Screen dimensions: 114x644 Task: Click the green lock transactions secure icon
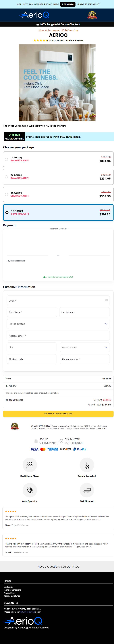(x=44, y=277)
